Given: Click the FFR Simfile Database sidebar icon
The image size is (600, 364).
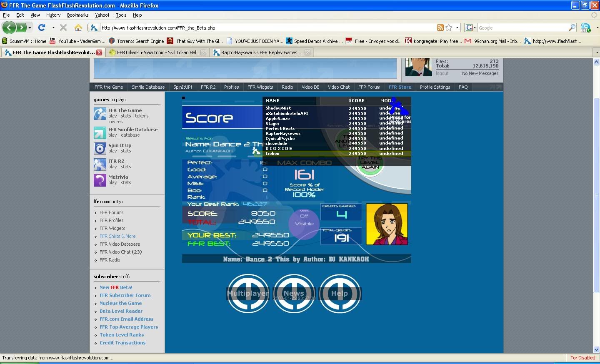Looking at the screenshot, I should 100,132.
